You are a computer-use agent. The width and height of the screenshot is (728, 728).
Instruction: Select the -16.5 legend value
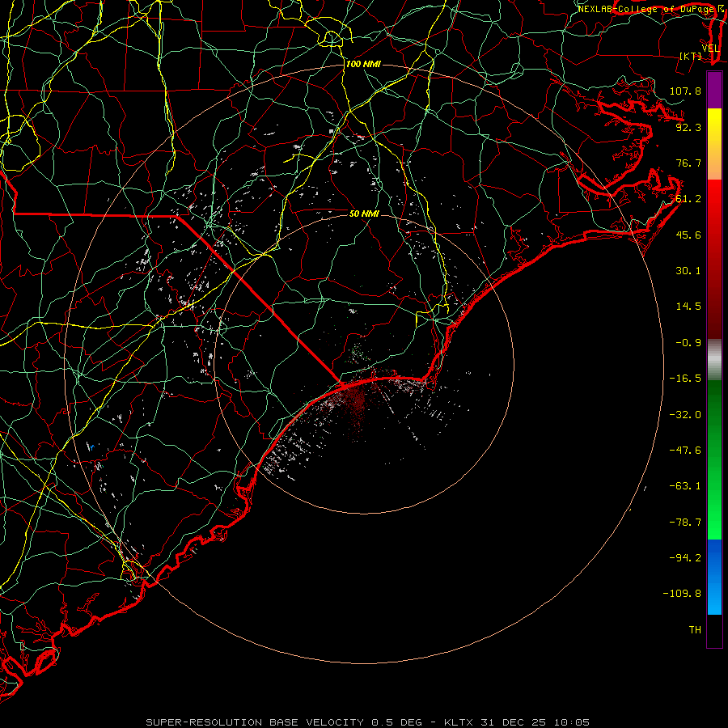(685, 379)
